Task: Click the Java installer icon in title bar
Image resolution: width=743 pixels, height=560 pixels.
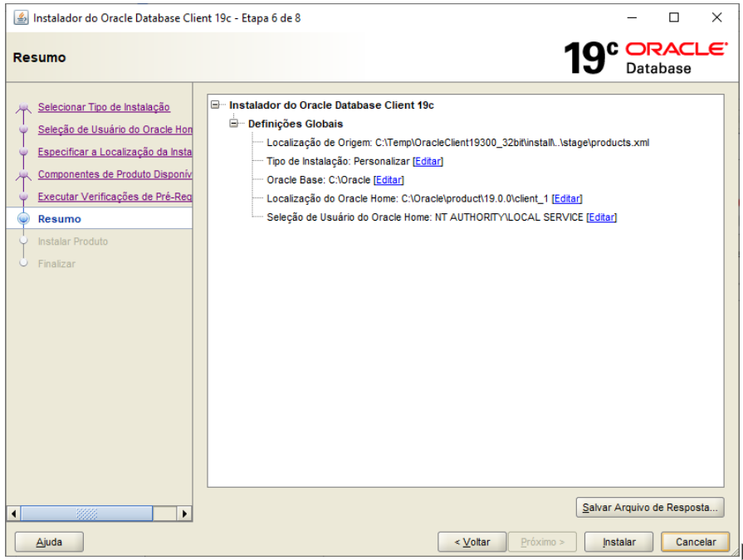Action: [x=21, y=18]
